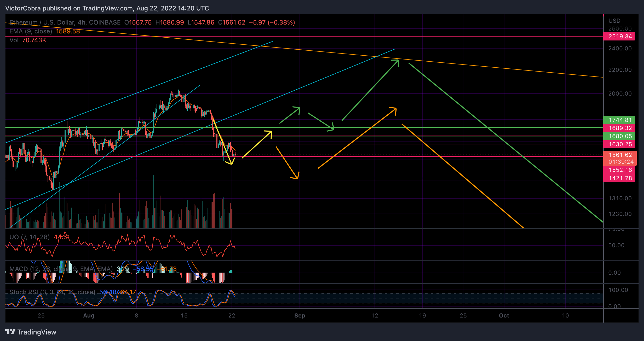Click the 12 date label on time axis
Image resolution: width=644 pixels, height=341 pixels.
click(x=375, y=315)
